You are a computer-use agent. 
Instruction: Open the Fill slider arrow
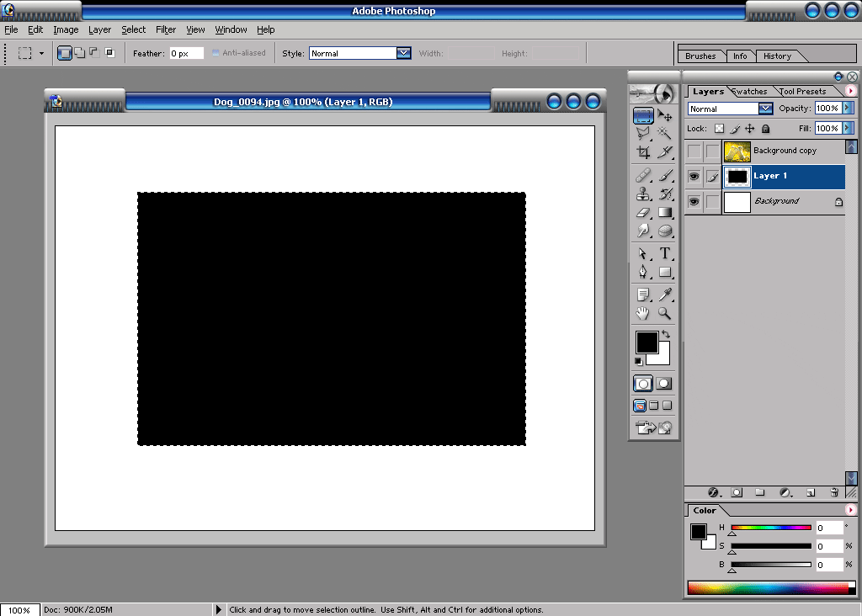click(849, 128)
